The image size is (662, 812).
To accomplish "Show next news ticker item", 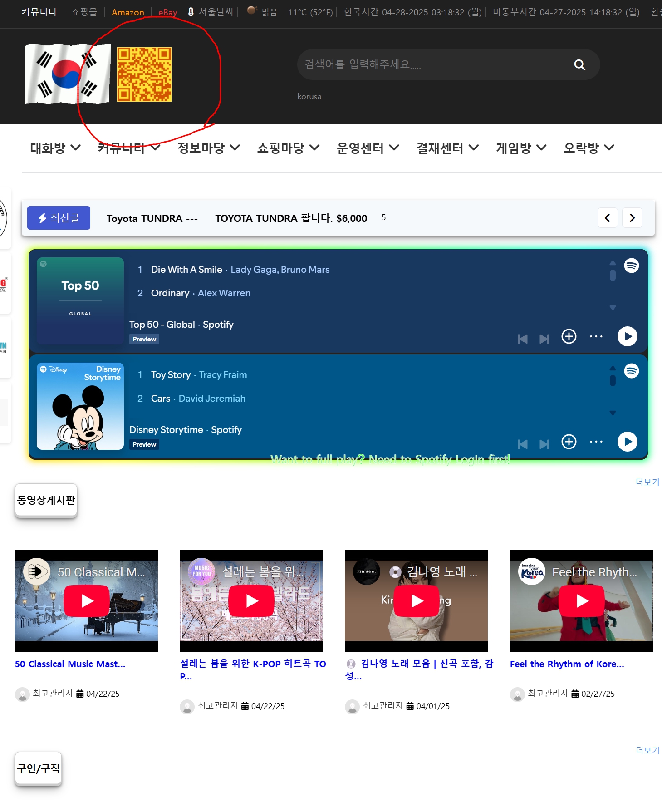I will 632,218.
